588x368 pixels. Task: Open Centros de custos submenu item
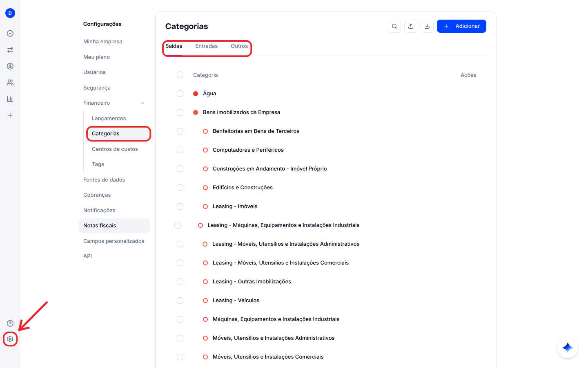[115, 149]
